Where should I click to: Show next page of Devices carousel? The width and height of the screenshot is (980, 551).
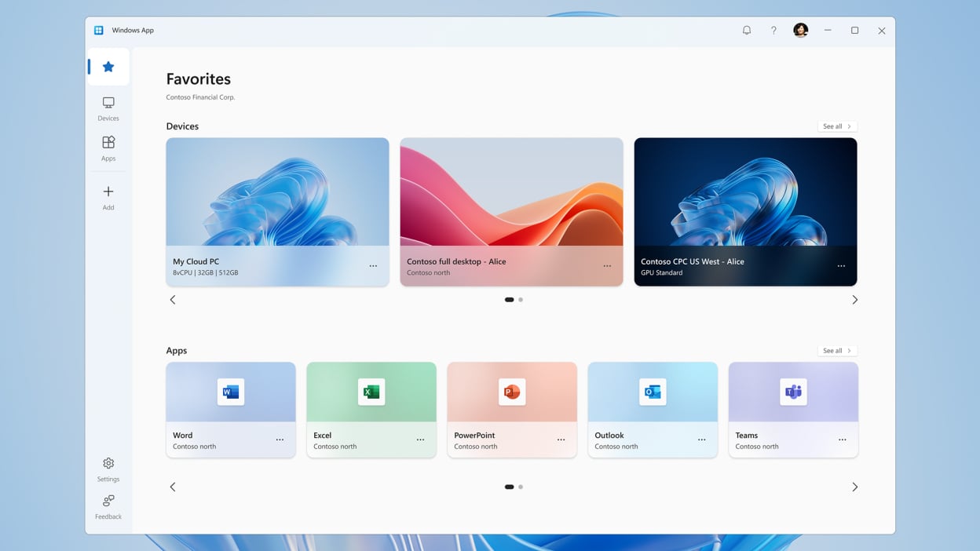[855, 300]
